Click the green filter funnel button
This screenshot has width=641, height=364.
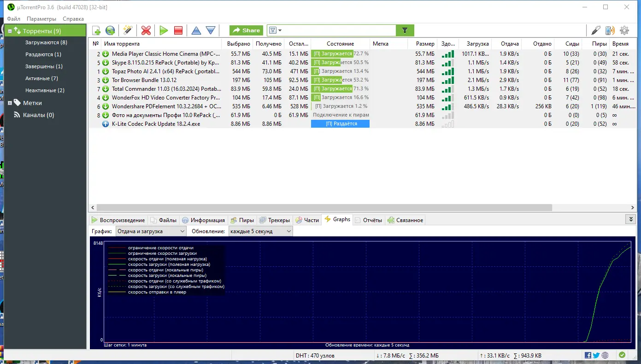click(x=405, y=30)
